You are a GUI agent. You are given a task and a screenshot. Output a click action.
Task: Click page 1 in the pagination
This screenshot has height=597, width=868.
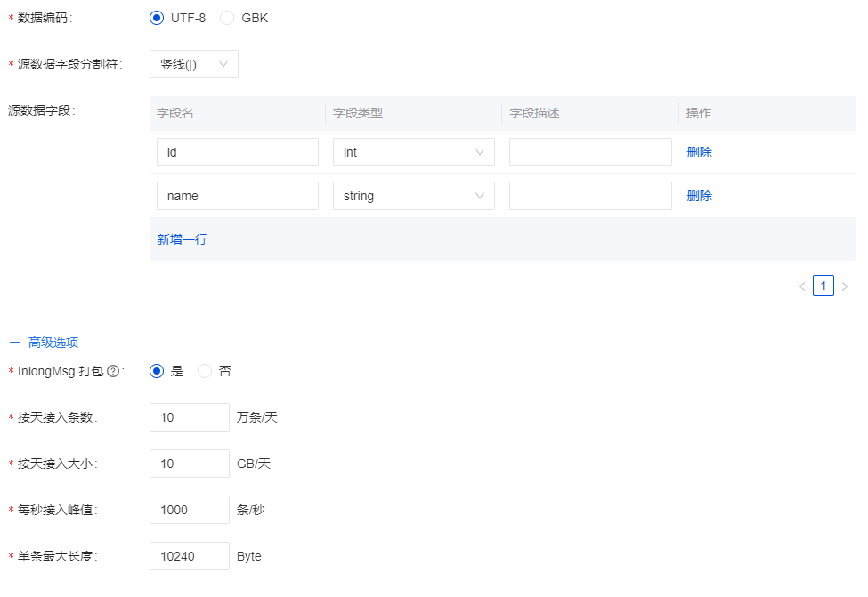823,286
